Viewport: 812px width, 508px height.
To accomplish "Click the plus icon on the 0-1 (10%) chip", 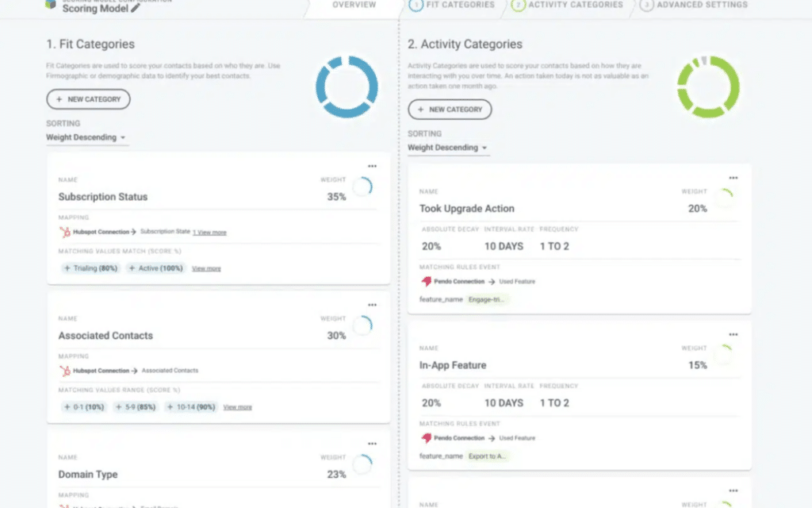I will coord(67,407).
